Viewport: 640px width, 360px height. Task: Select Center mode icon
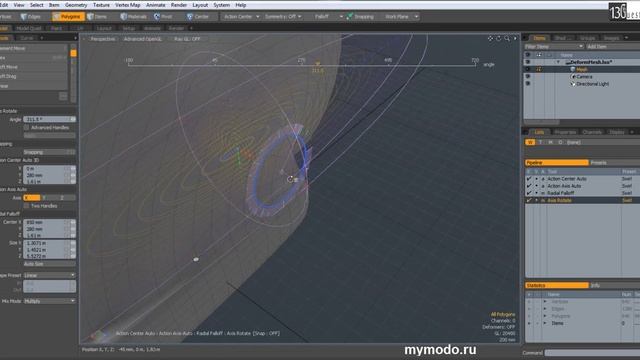coord(190,17)
